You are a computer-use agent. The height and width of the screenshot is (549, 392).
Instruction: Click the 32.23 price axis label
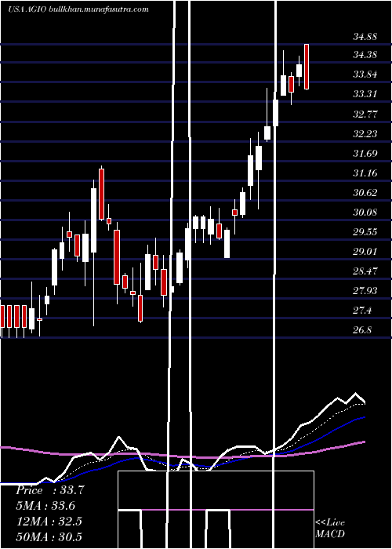pos(365,134)
